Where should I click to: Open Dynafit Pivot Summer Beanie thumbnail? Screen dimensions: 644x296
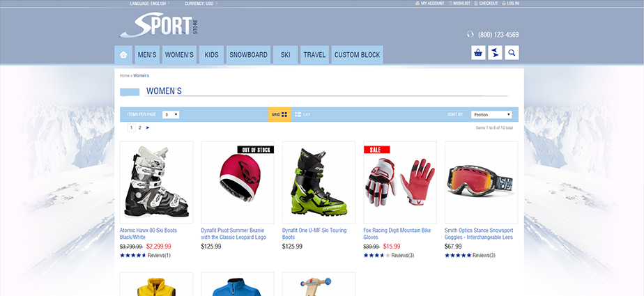[x=238, y=182]
